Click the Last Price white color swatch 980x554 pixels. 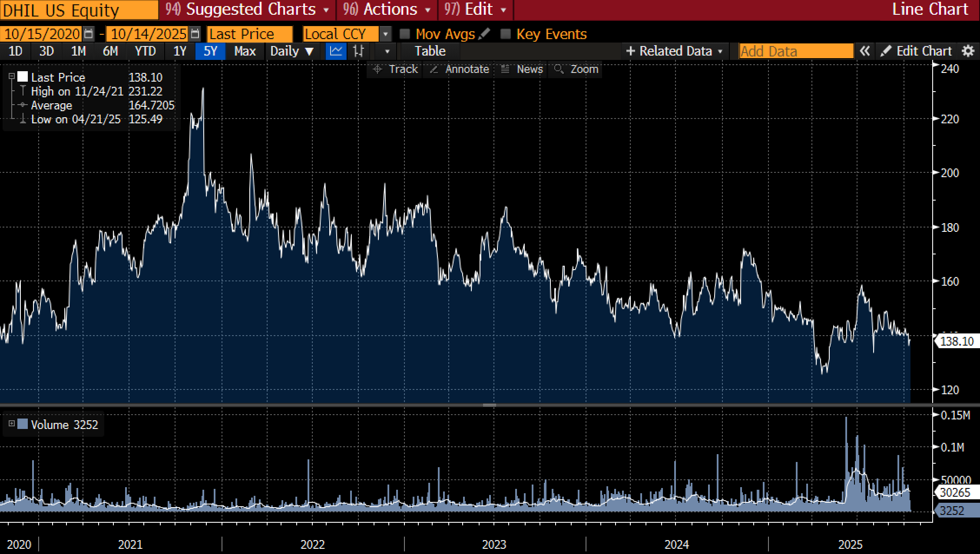(x=23, y=77)
